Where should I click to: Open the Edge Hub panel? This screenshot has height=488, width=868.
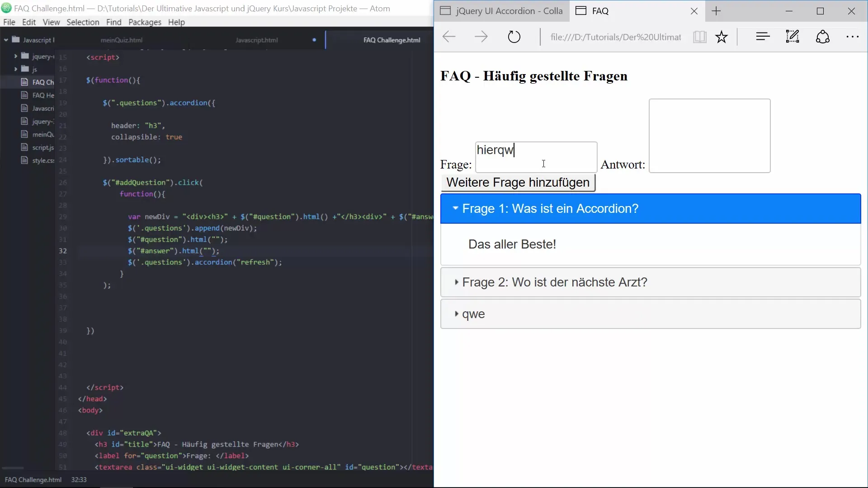tap(763, 37)
